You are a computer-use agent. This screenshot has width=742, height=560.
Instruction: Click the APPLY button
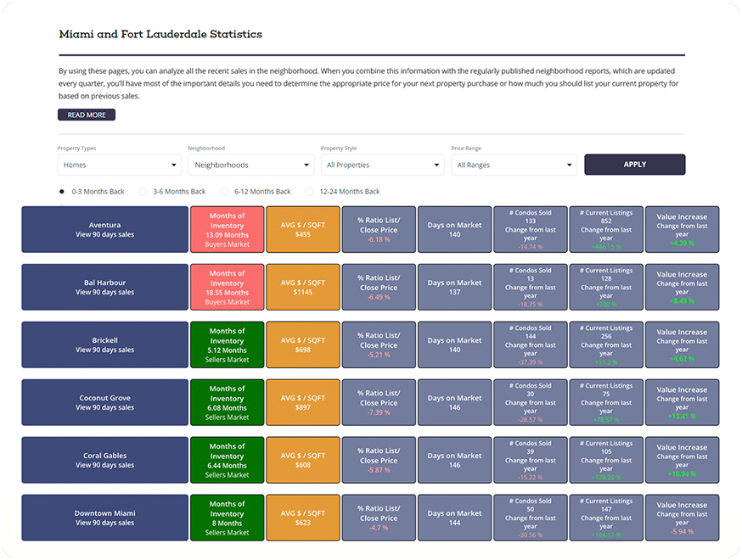634,165
